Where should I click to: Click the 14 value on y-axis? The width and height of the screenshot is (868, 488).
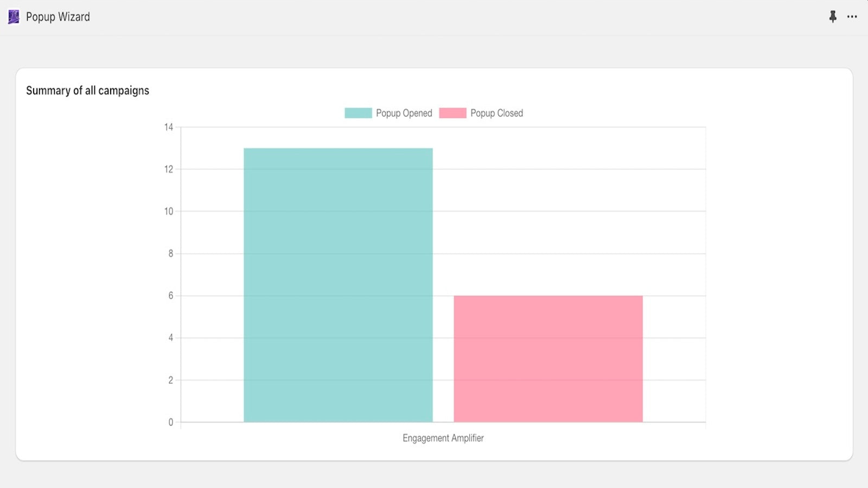pos(169,127)
